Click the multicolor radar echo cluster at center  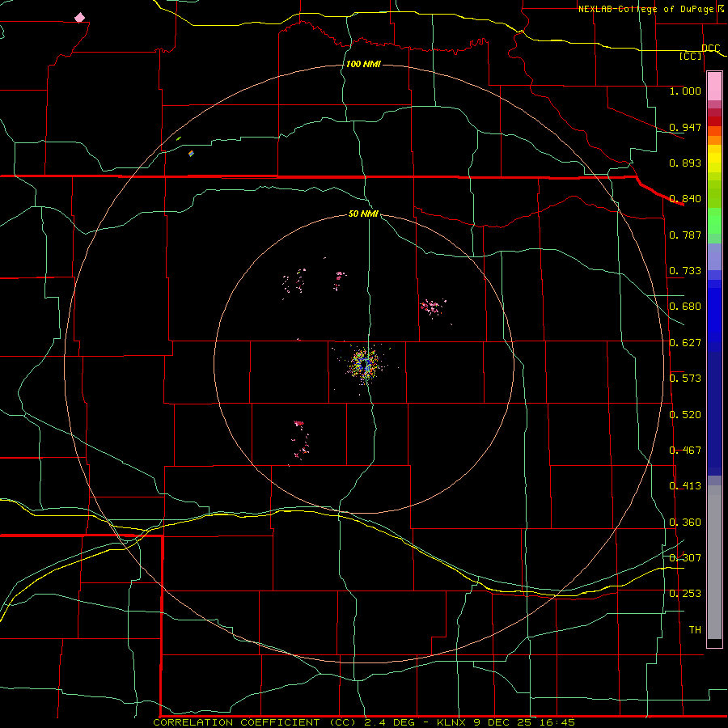(365, 363)
